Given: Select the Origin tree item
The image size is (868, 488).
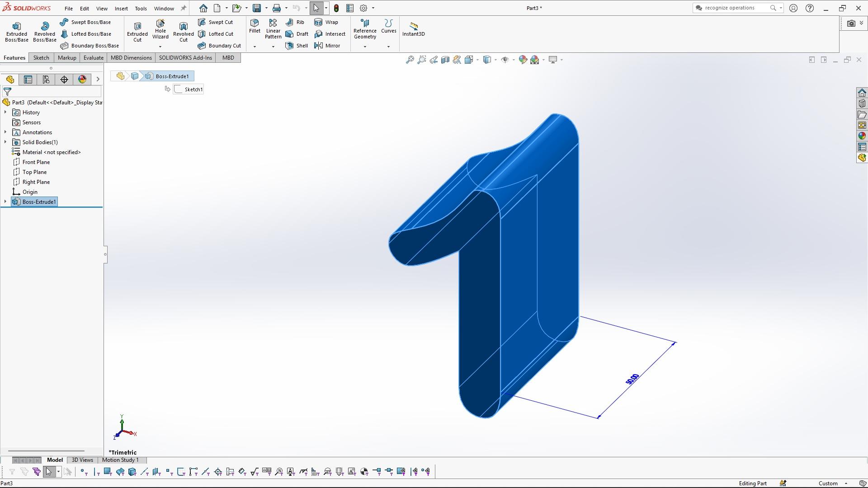Looking at the screenshot, I should pyautogui.click(x=25, y=192).
